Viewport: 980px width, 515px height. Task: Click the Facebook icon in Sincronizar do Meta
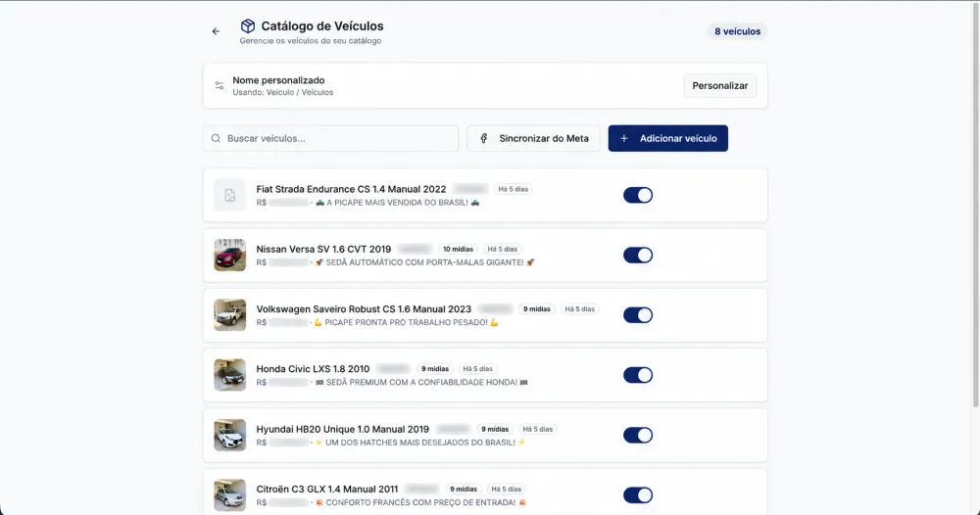coord(484,139)
